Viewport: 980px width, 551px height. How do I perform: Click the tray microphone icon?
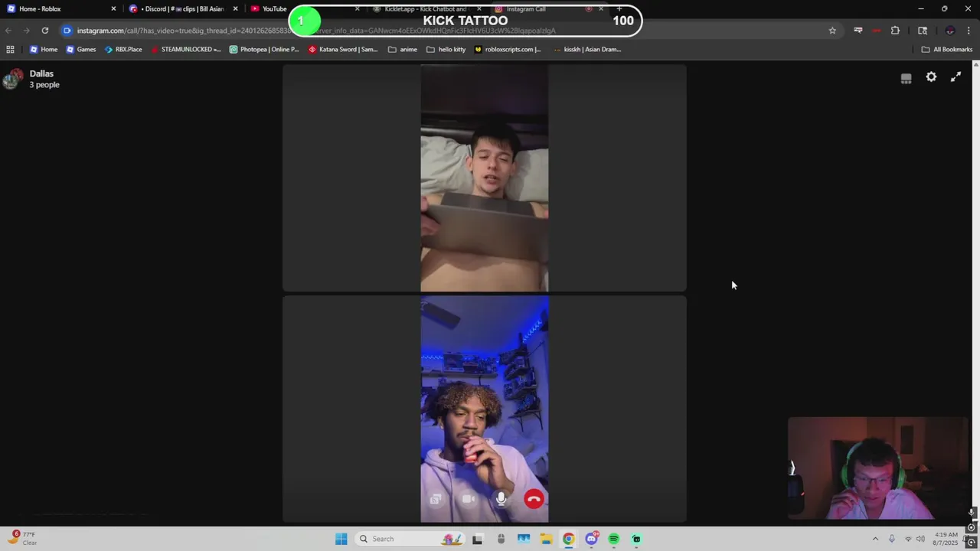(891, 539)
